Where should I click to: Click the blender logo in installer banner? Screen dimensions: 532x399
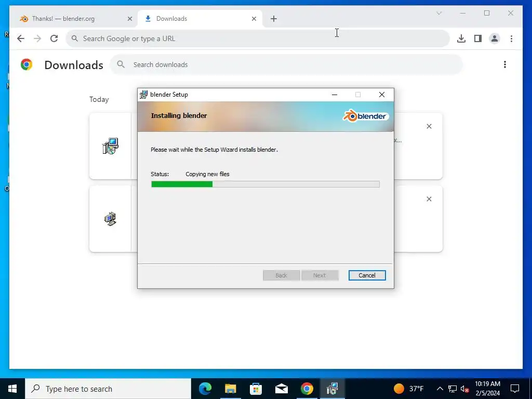365,116
